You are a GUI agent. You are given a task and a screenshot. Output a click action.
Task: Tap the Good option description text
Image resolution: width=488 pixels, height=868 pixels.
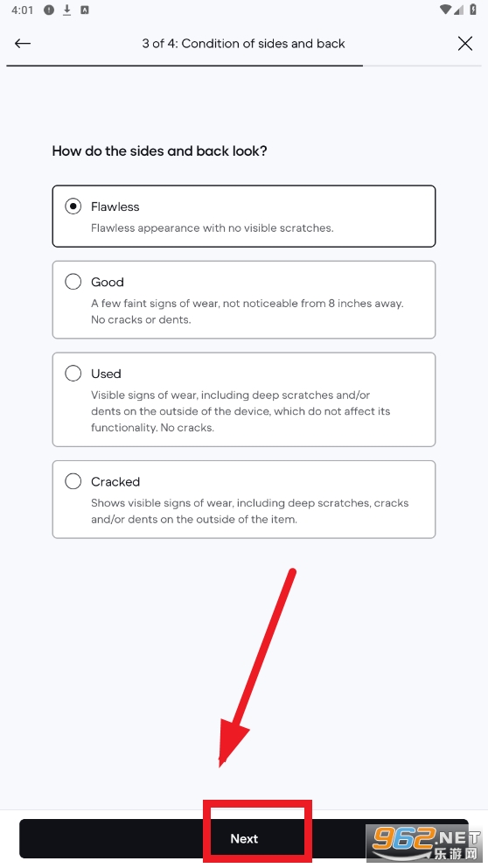(247, 311)
